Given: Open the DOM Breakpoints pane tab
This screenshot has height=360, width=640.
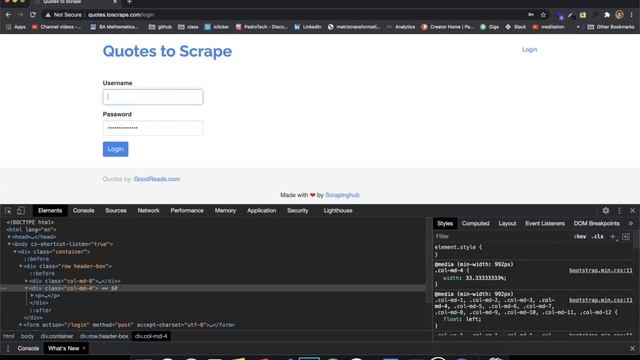Looking at the screenshot, I should pos(597,224).
